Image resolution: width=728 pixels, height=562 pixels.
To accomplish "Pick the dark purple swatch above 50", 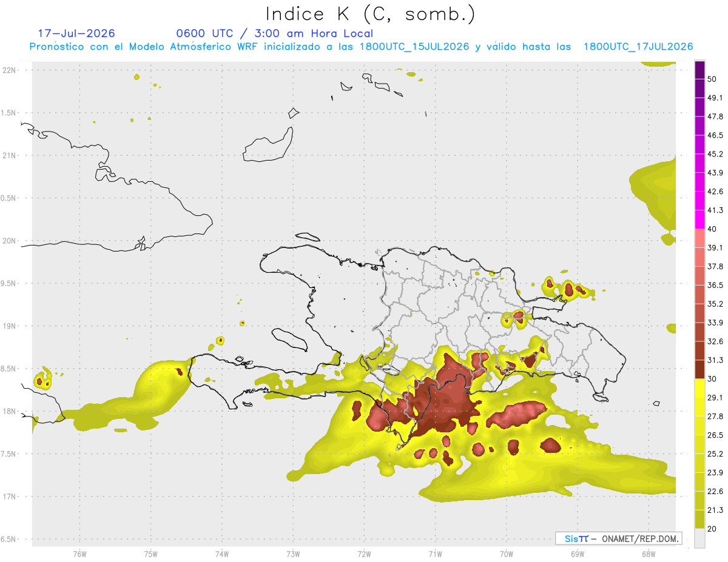I will pyautogui.click(x=699, y=70).
